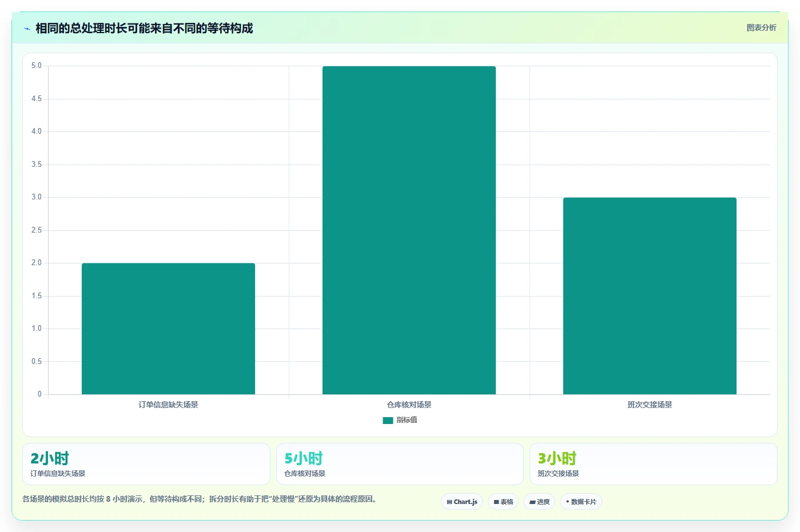Viewport: 800px width, 532px height.
Task: Click the 订单信息缺失场景 x-axis label
Action: coord(168,405)
